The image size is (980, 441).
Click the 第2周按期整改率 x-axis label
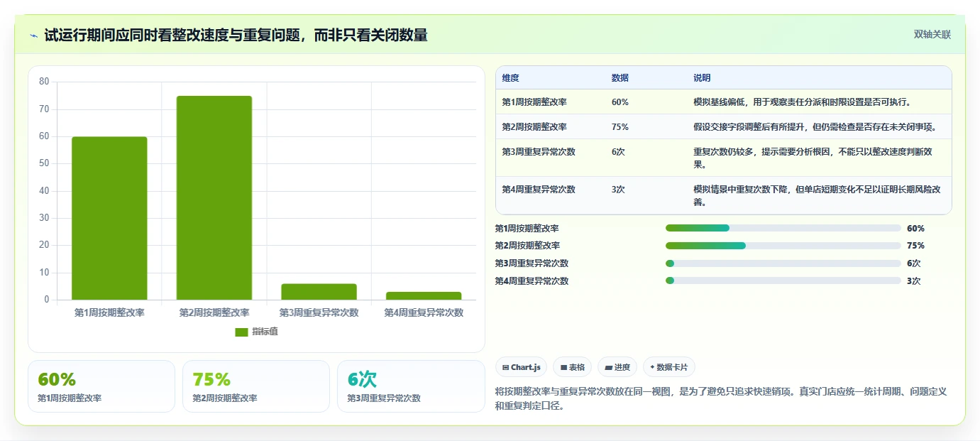[x=214, y=312]
